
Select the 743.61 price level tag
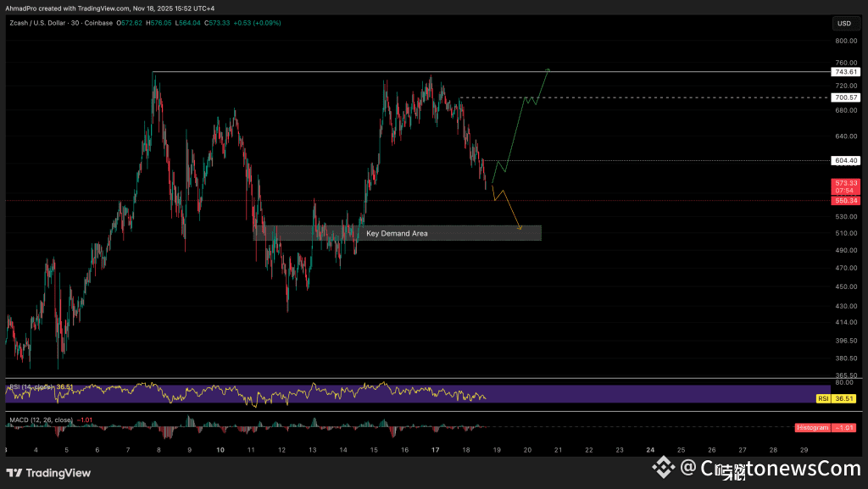point(845,73)
